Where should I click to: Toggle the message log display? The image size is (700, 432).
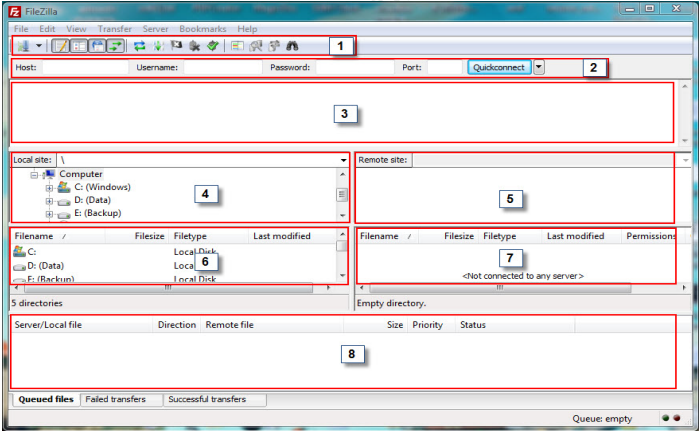pos(60,46)
